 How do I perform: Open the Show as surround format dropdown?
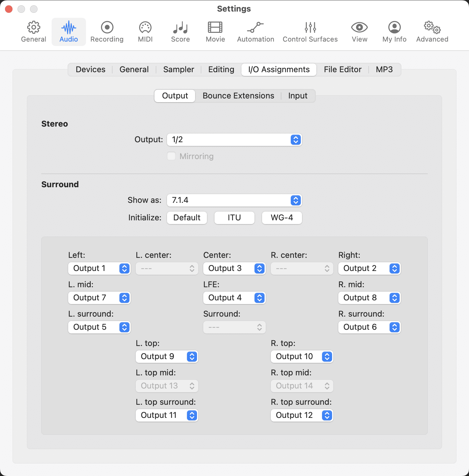click(x=234, y=200)
